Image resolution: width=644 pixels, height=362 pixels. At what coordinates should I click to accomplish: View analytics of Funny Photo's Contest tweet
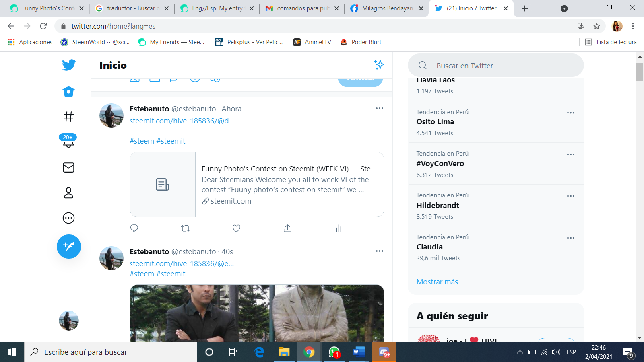pyautogui.click(x=339, y=228)
